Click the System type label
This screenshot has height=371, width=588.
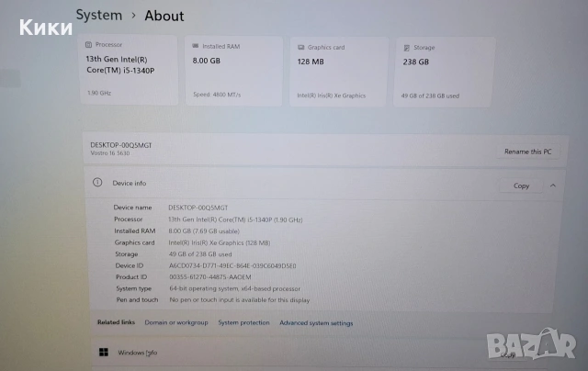133,288
